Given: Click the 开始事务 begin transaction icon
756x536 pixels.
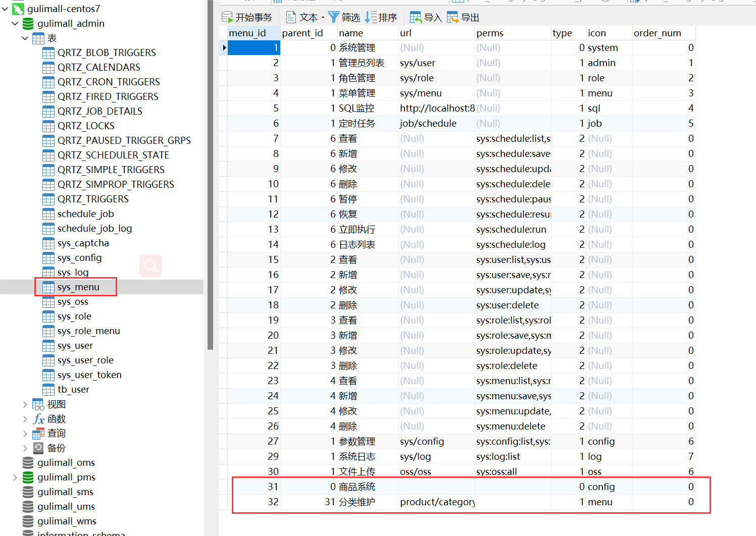Looking at the screenshot, I should click(x=227, y=17).
